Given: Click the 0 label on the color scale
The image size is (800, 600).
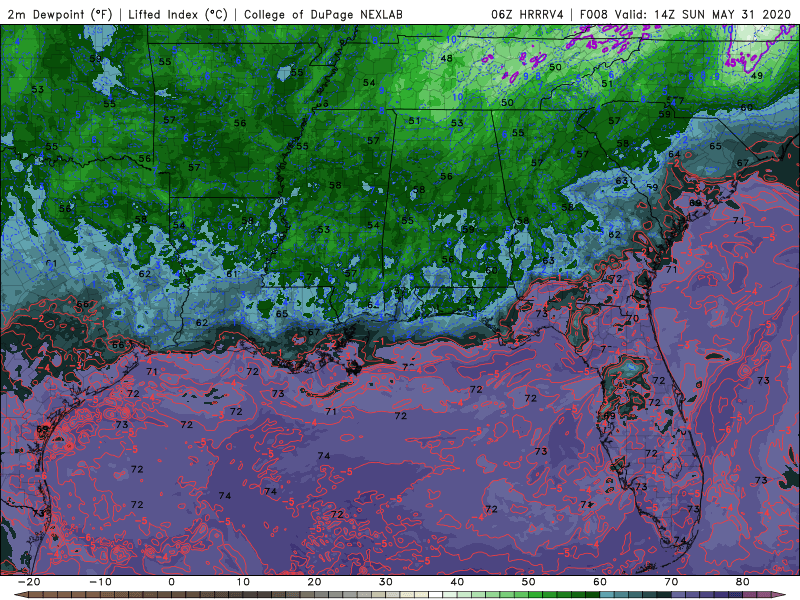Looking at the screenshot, I should pos(171,582).
